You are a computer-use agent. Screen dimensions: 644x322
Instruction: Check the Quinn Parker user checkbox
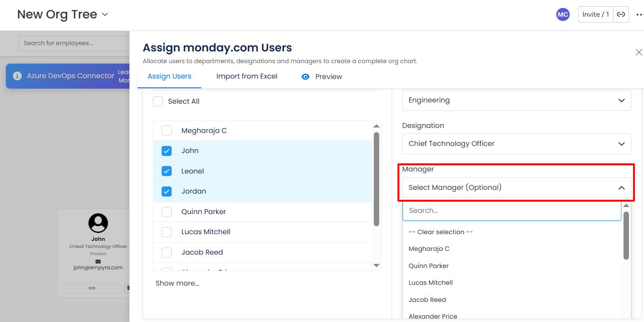(167, 212)
